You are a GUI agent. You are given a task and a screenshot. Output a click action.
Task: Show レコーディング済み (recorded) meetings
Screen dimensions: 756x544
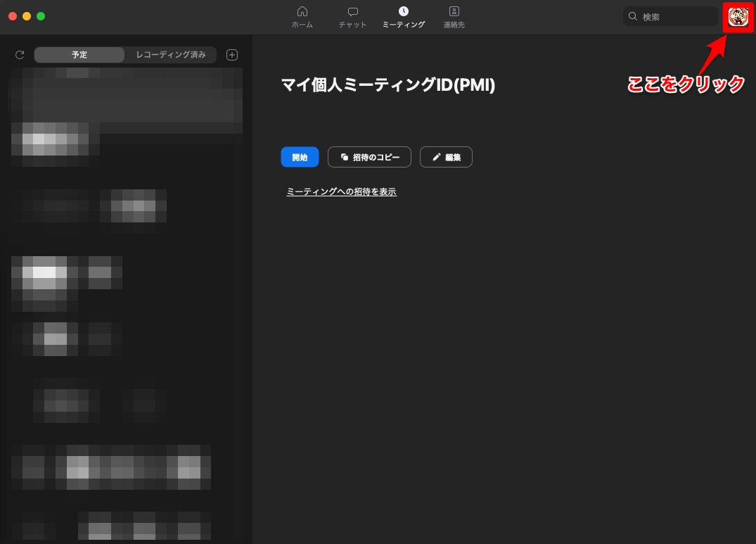[171, 54]
